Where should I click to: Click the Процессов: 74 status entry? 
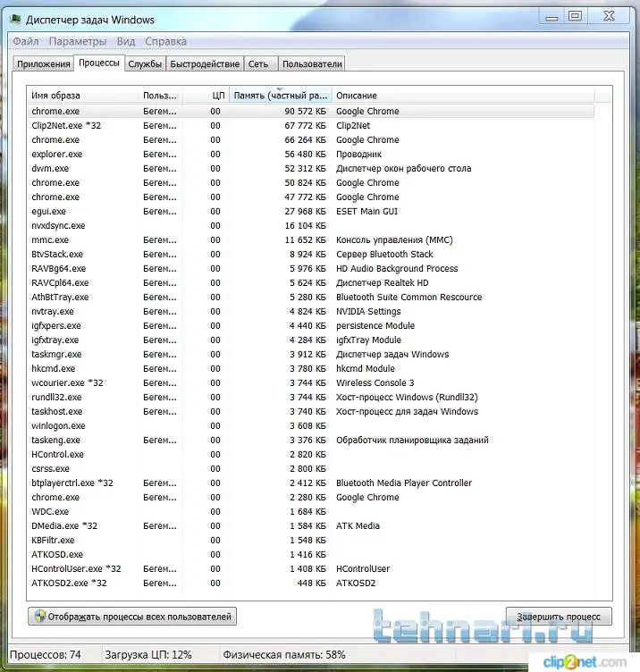coord(46,655)
